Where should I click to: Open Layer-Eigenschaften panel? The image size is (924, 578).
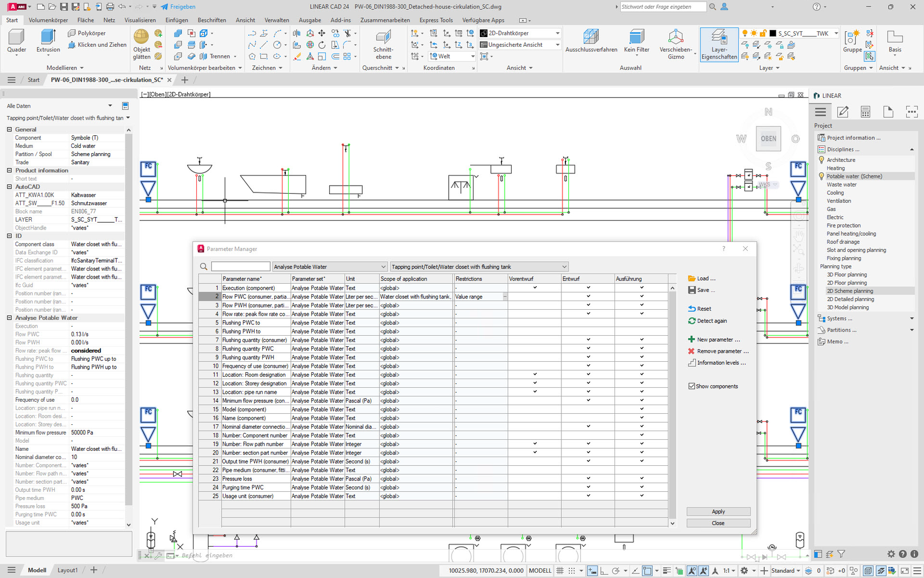(719, 45)
